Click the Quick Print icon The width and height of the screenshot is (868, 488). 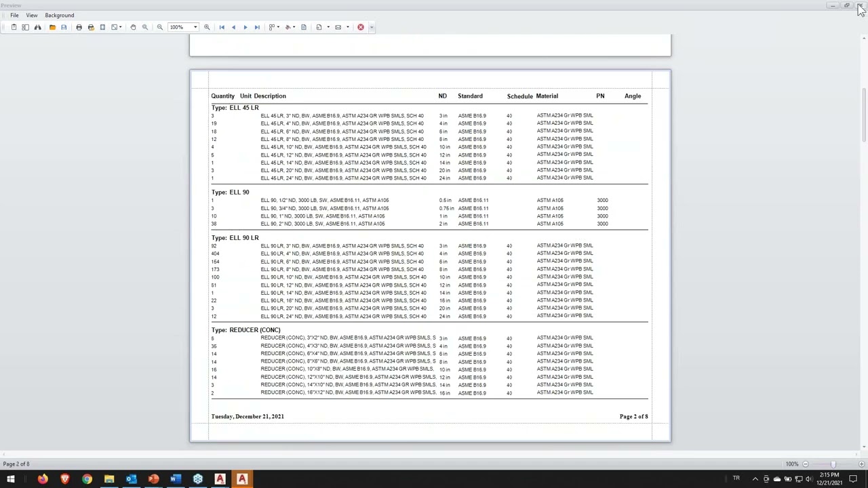coord(91,27)
